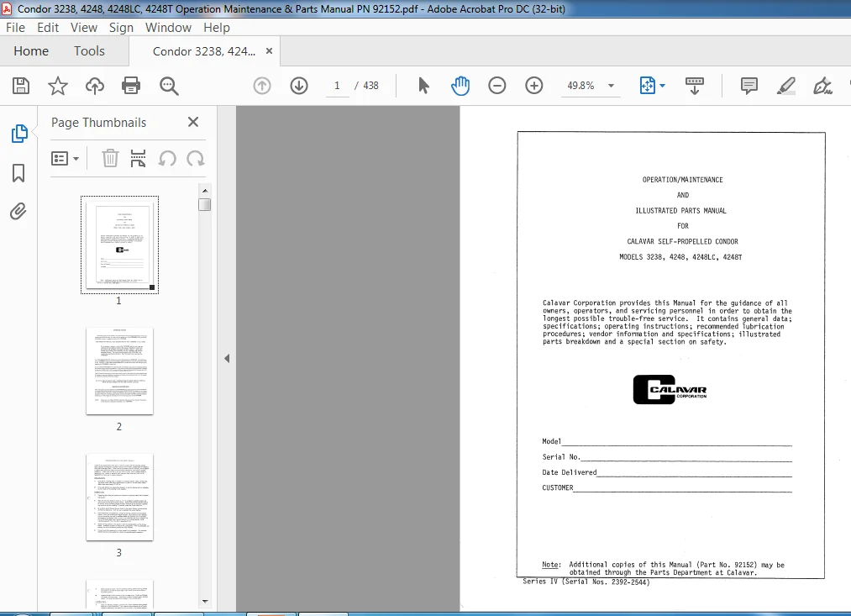The image size is (851, 616).
Task: Click 'MODELS 3238, 4248, 4248LC, 4248T' line
Action: (680, 256)
